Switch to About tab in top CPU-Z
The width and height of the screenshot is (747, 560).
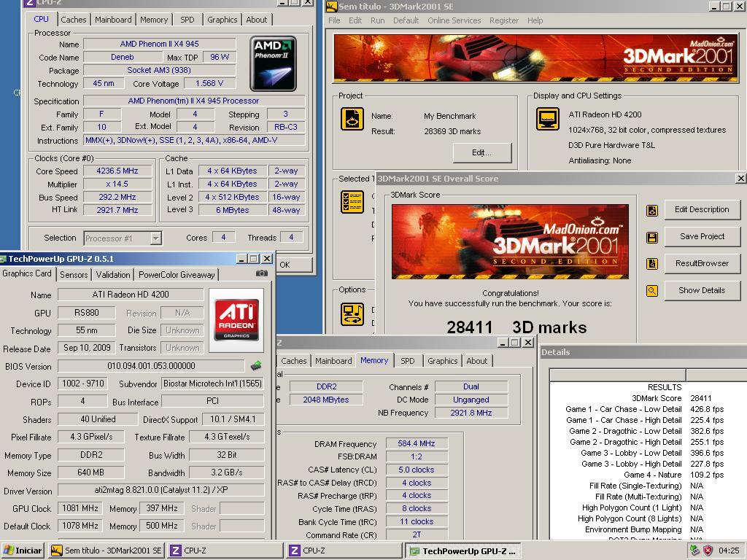click(256, 20)
